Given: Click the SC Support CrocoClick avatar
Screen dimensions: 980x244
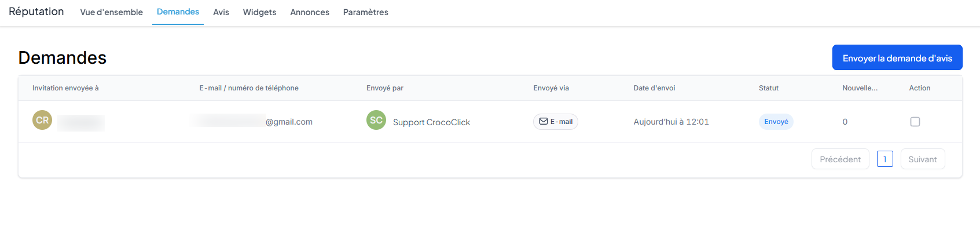Looking at the screenshot, I should coord(376,120).
